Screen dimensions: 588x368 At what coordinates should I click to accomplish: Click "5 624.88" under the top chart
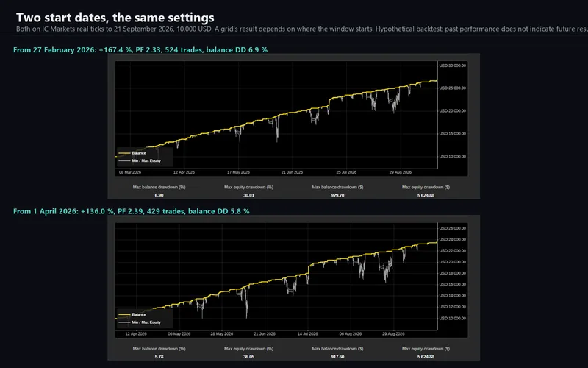[x=426, y=195]
